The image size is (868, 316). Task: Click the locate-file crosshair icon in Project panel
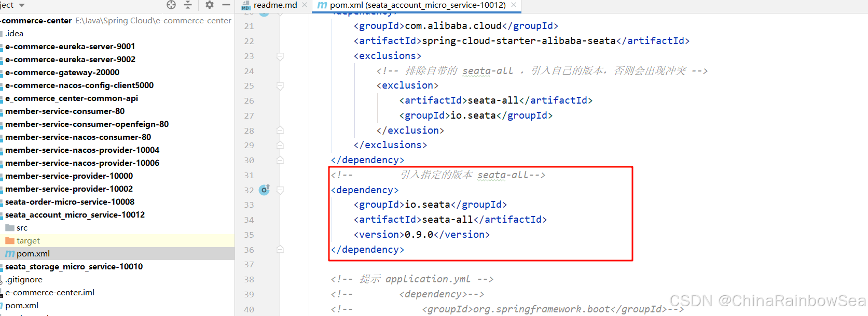pos(171,5)
